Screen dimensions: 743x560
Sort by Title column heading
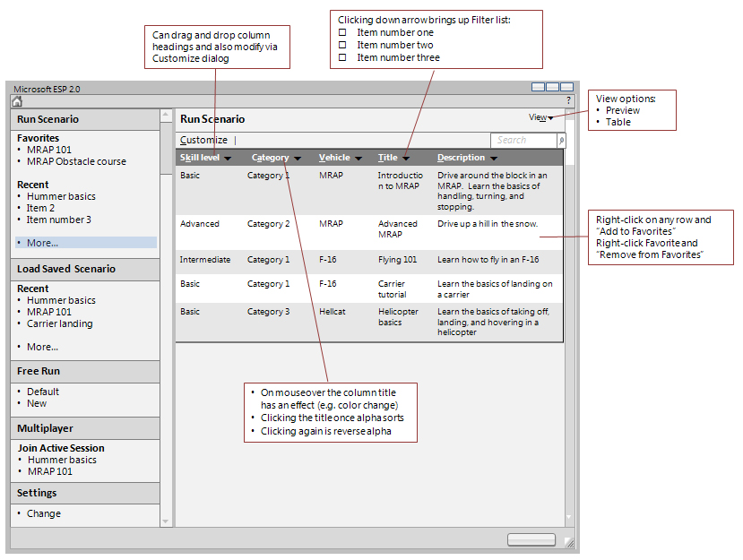(x=387, y=158)
